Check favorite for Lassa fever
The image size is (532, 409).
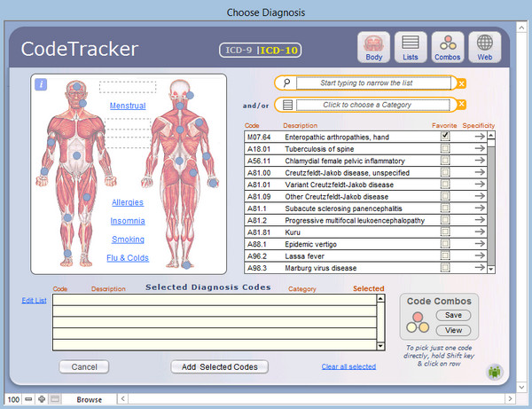coord(445,256)
